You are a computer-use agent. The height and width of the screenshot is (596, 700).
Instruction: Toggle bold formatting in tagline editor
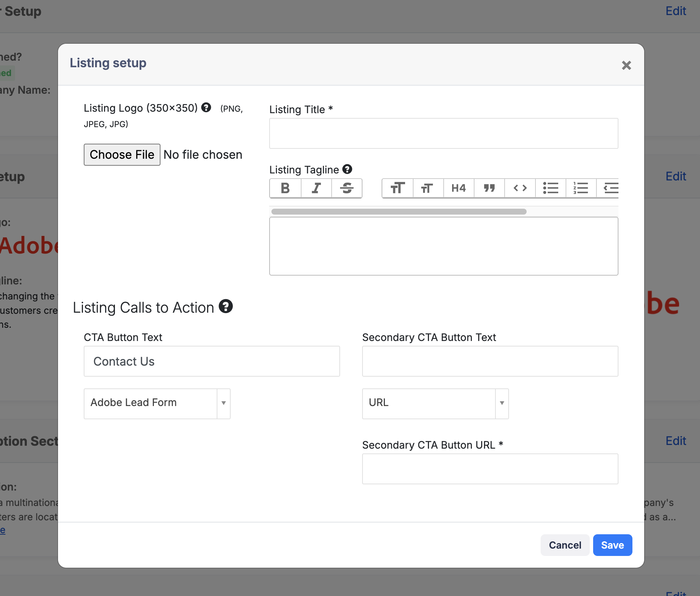(x=285, y=188)
